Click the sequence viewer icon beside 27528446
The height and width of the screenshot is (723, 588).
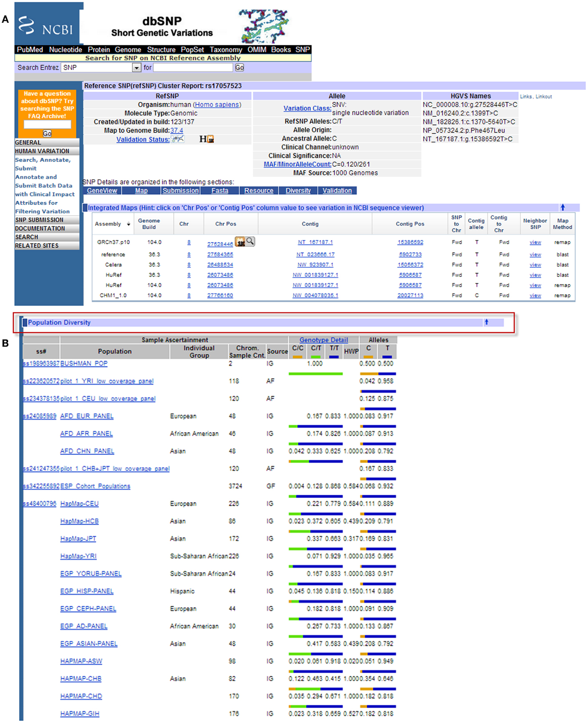(x=240, y=241)
